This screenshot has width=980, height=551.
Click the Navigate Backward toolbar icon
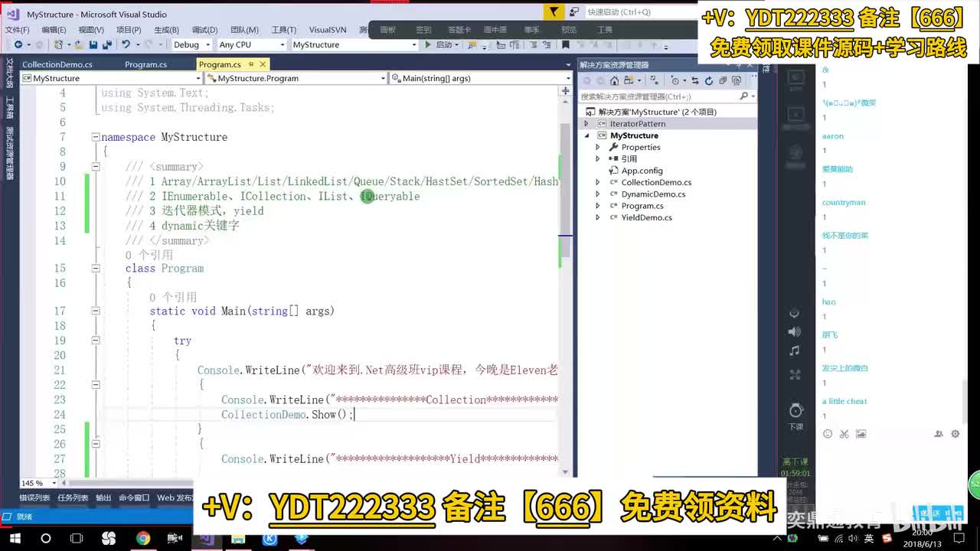click(x=18, y=44)
